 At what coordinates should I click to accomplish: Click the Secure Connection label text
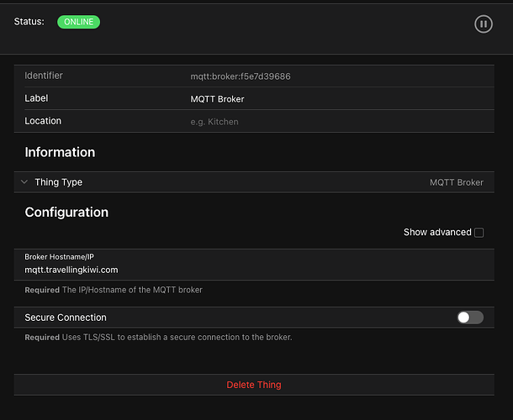[x=66, y=318]
